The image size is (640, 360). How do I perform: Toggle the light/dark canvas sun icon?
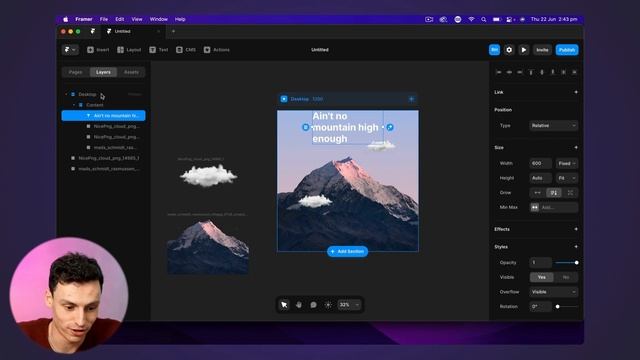[328, 305]
